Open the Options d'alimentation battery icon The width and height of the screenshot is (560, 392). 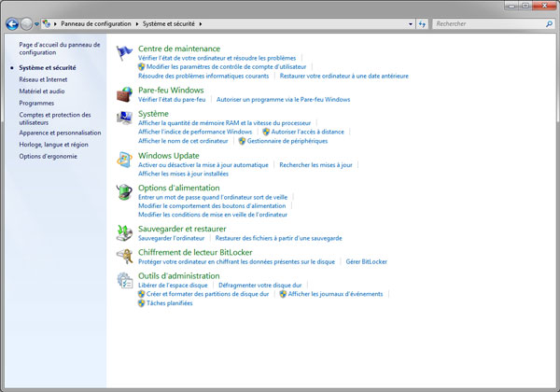pyautogui.click(x=124, y=192)
